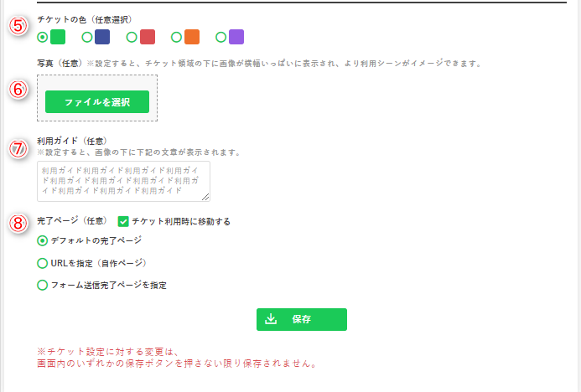Click the download icon inside the 保存 button
581x392 pixels.
coord(271,319)
